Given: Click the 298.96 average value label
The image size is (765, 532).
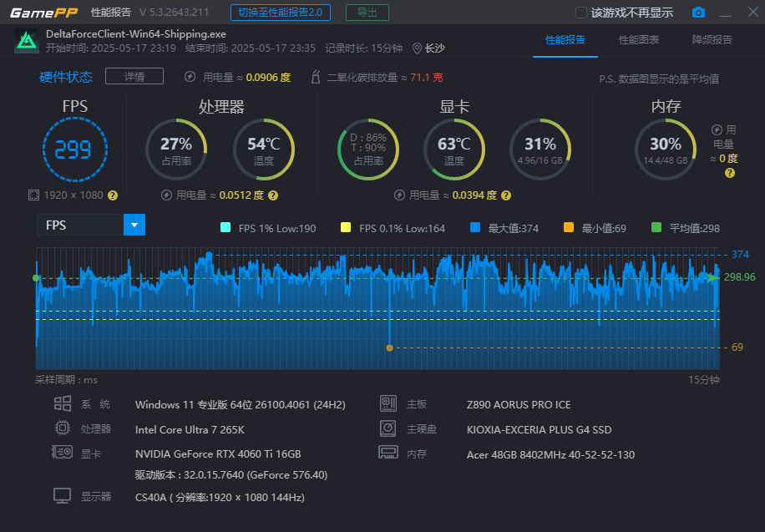Looking at the screenshot, I should [740, 277].
